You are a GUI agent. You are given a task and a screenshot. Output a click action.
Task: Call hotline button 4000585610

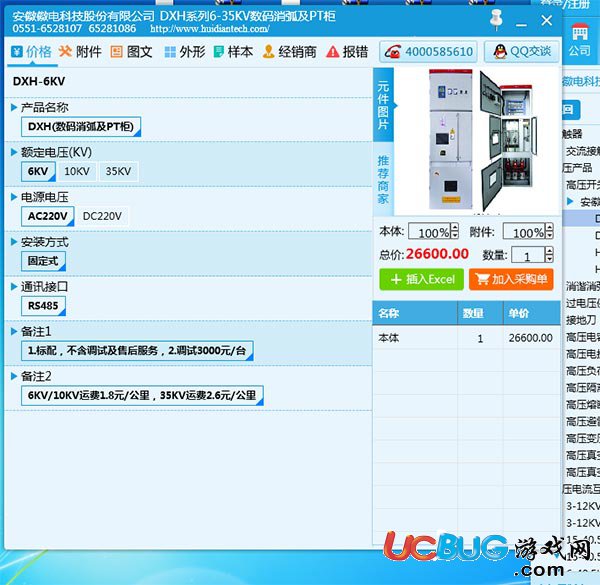click(428, 52)
